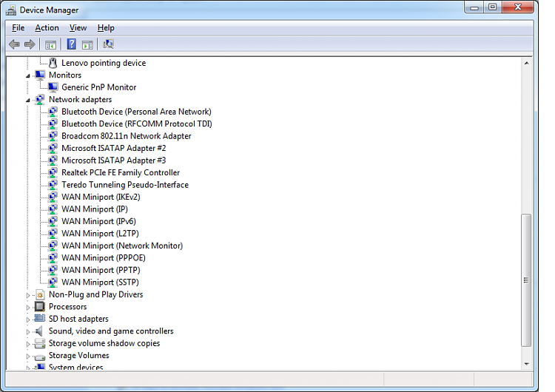Click the SD host adapters icon
Screen dimensions: 555x392
(x=40, y=319)
